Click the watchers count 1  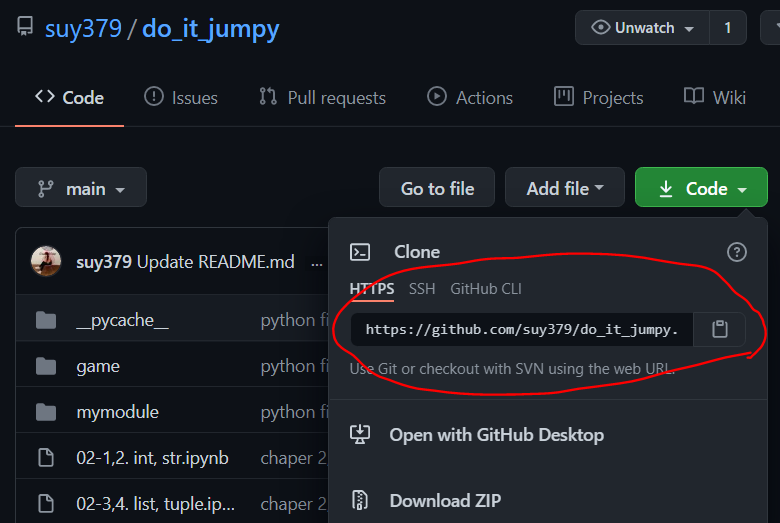point(728,27)
